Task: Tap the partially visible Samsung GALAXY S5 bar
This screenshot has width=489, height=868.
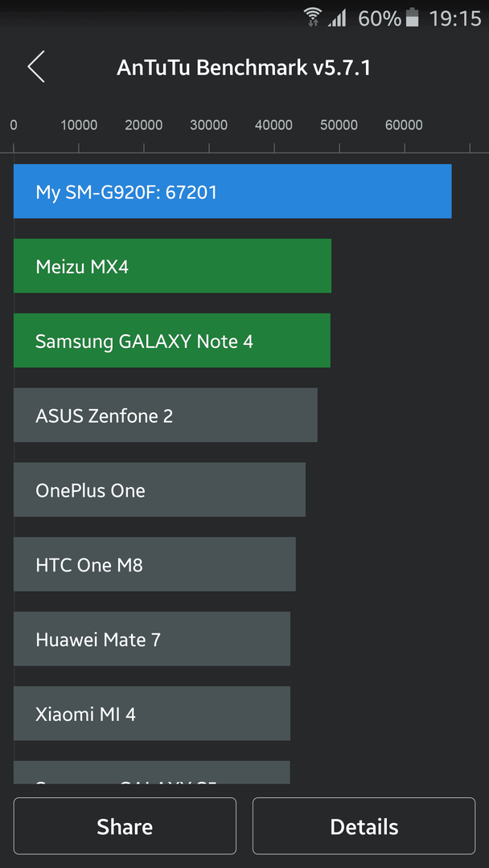Action: [x=152, y=772]
